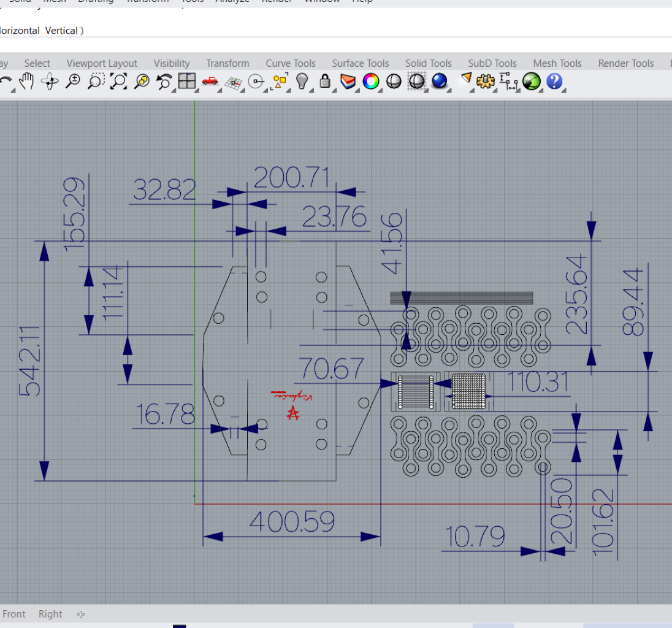Screen dimensions: 672x628
Task: Open the Mesh Tools toolbar tab
Action: click(557, 63)
